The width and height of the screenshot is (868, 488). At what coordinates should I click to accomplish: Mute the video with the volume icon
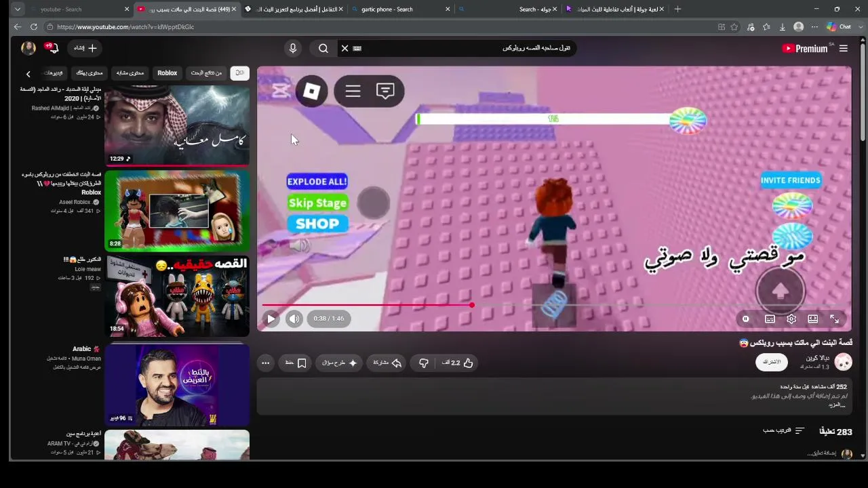coord(294,319)
